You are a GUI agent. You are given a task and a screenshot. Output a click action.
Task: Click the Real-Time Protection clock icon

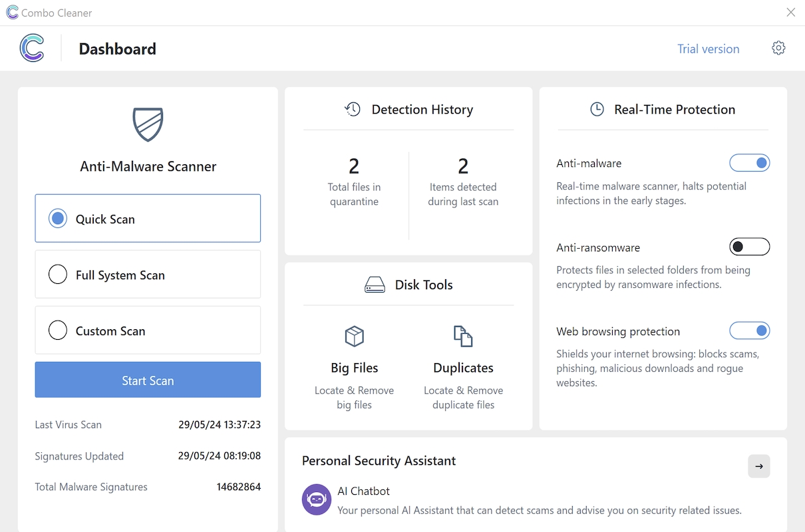tap(597, 109)
